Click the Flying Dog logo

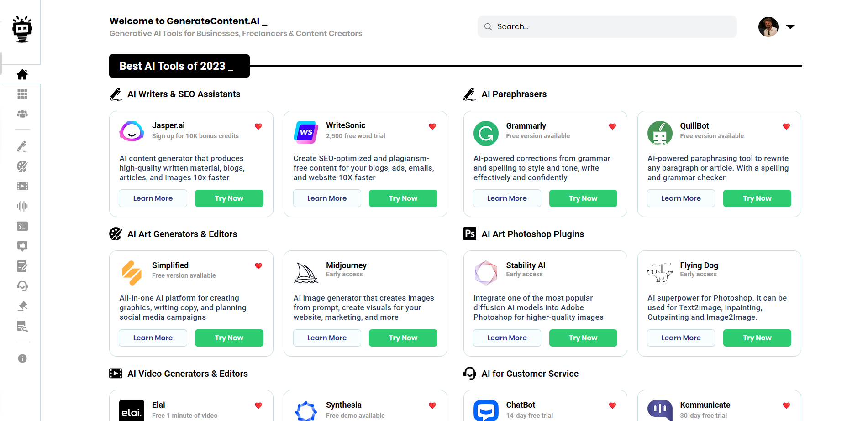click(x=660, y=273)
